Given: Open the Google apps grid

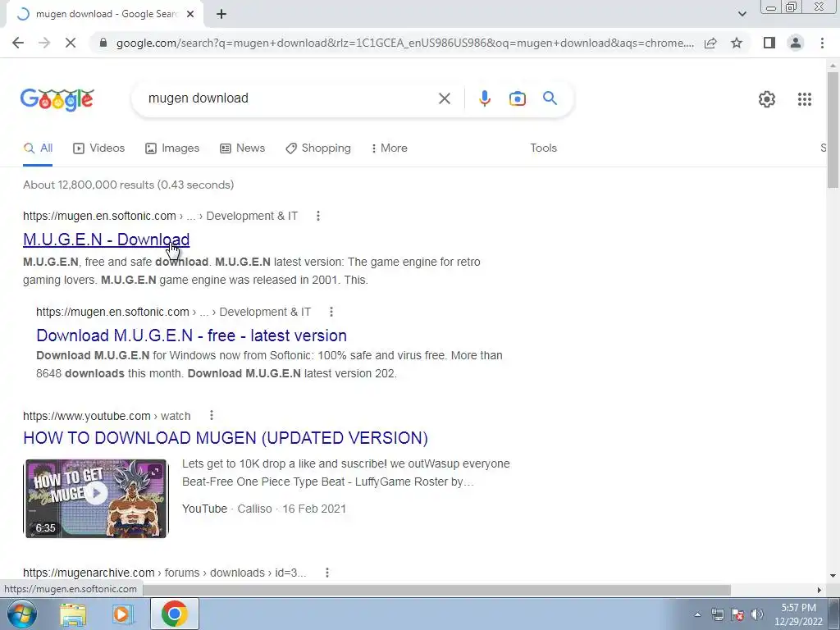Looking at the screenshot, I should [x=804, y=99].
